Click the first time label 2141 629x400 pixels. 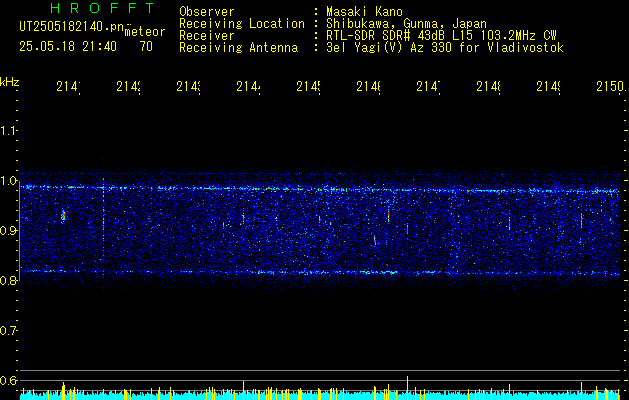(68, 86)
